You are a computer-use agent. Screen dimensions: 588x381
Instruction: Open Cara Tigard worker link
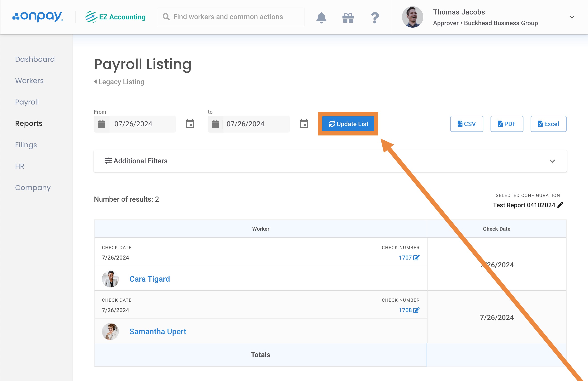tap(150, 279)
